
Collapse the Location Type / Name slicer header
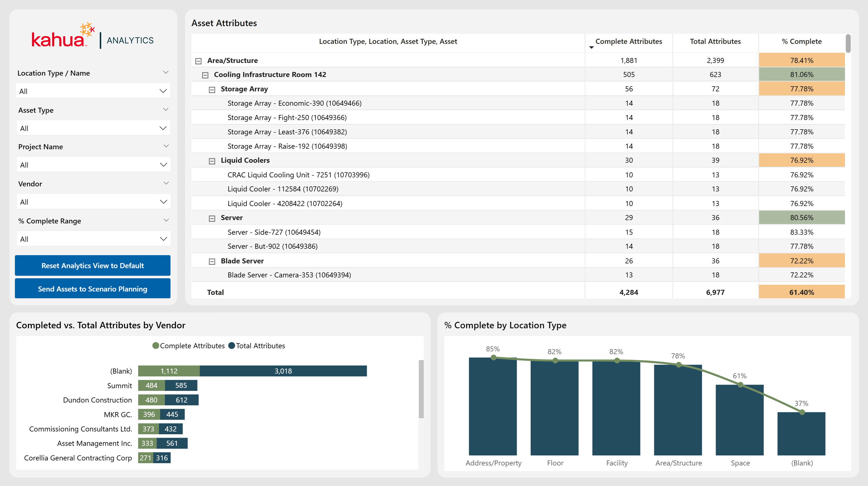pos(165,73)
